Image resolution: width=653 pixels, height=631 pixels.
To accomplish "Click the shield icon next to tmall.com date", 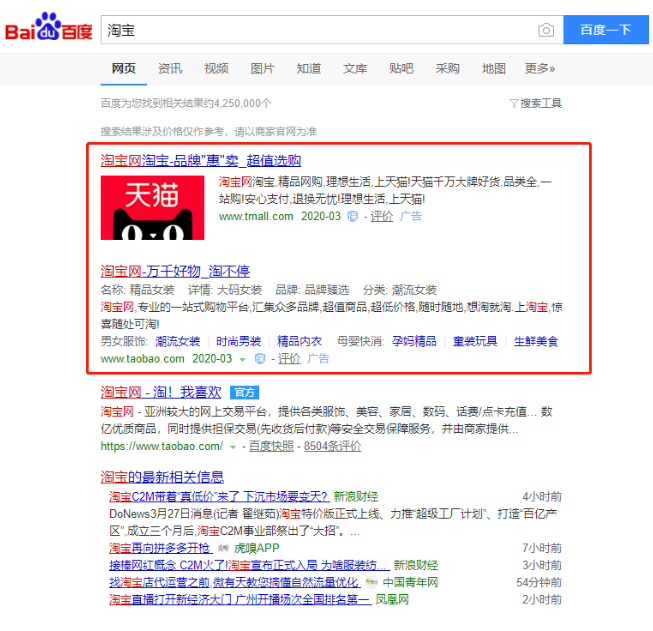I will click(352, 216).
